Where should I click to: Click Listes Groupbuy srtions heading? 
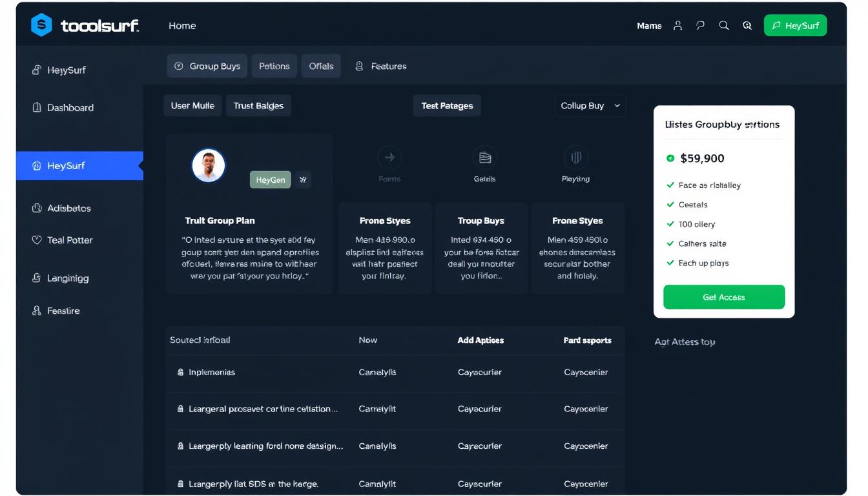pos(722,125)
